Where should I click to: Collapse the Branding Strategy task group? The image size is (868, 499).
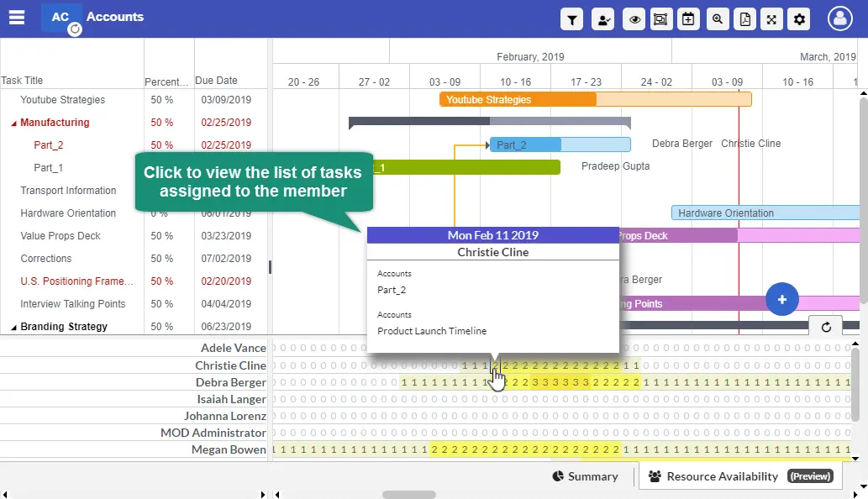(13, 328)
